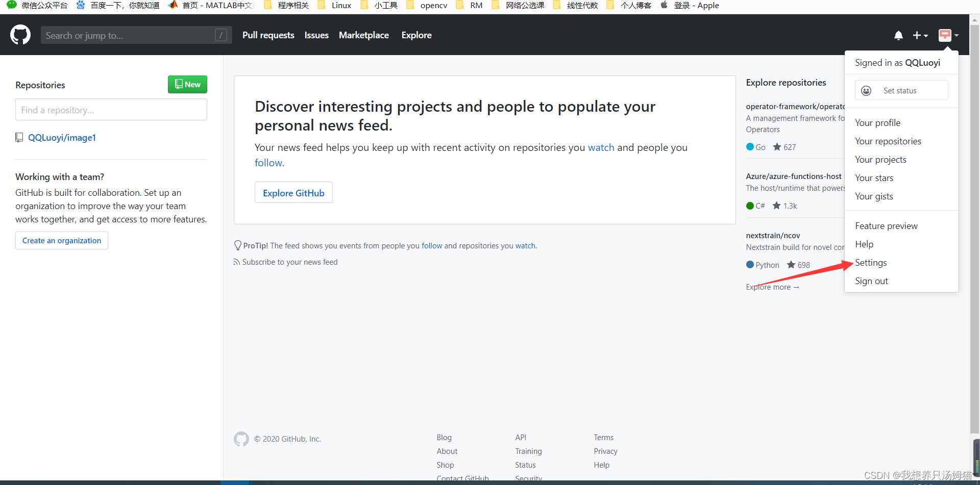Click Create an organization button

pyautogui.click(x=62, y=241)
